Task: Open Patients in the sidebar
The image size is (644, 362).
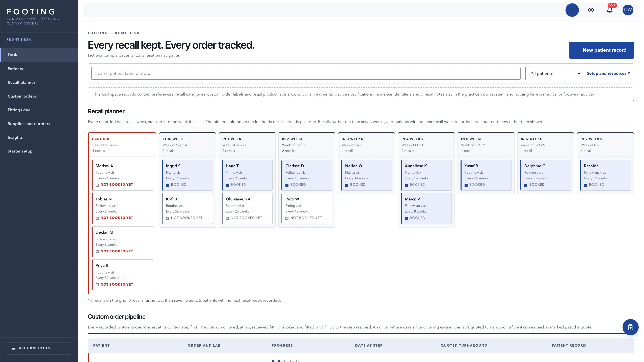Action: click(39, 69)
